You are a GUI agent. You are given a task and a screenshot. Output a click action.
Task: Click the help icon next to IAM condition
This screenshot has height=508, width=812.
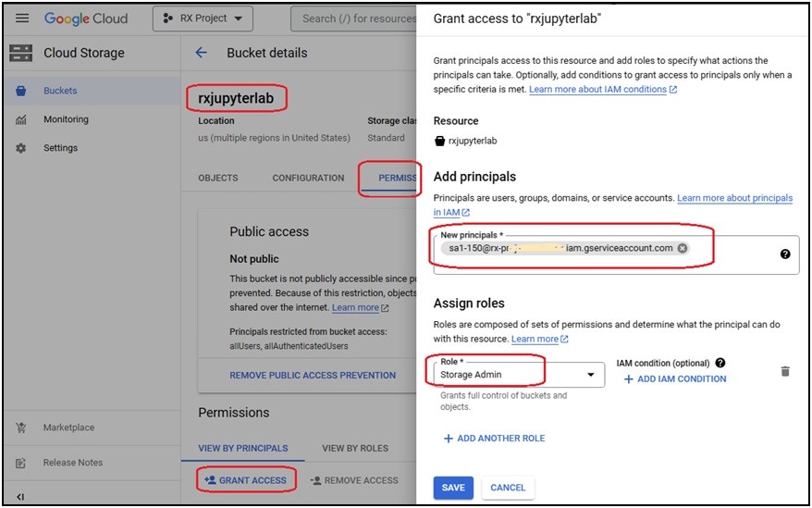pyautogui.click(x=720, y=363)
